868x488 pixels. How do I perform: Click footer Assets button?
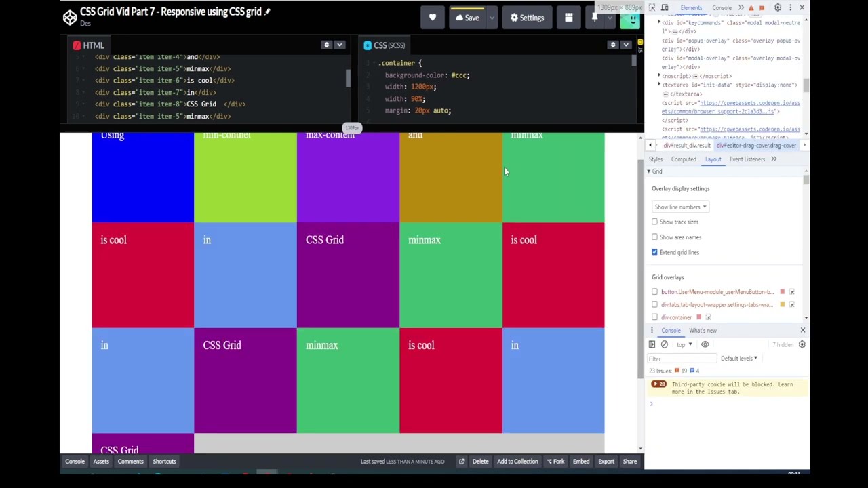point(101,462)
